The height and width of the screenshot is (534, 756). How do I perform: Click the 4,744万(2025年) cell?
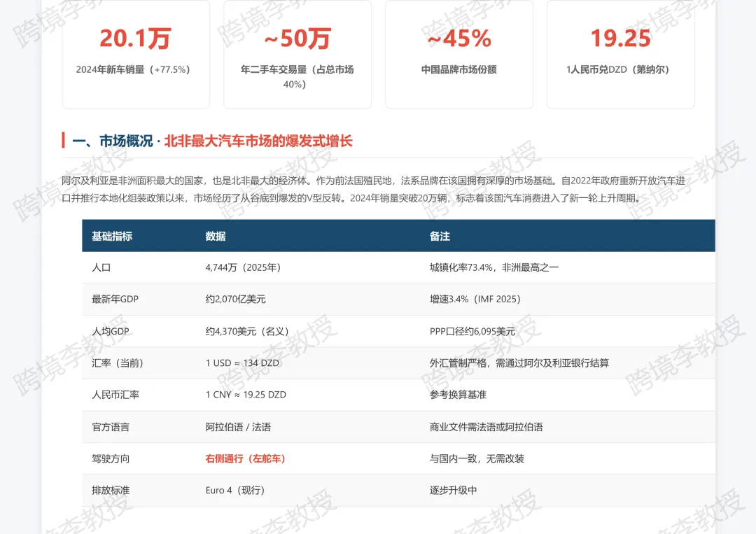(243, 267)
